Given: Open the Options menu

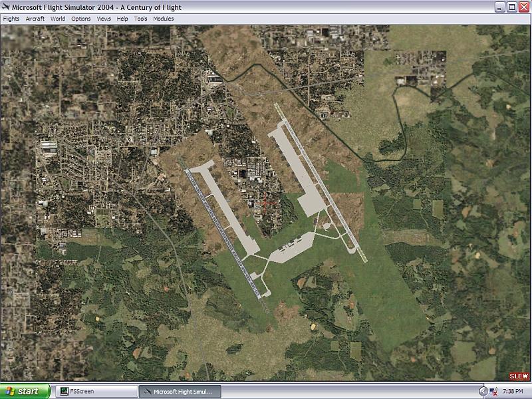Looking at the screenshot, I should (80, 19).
